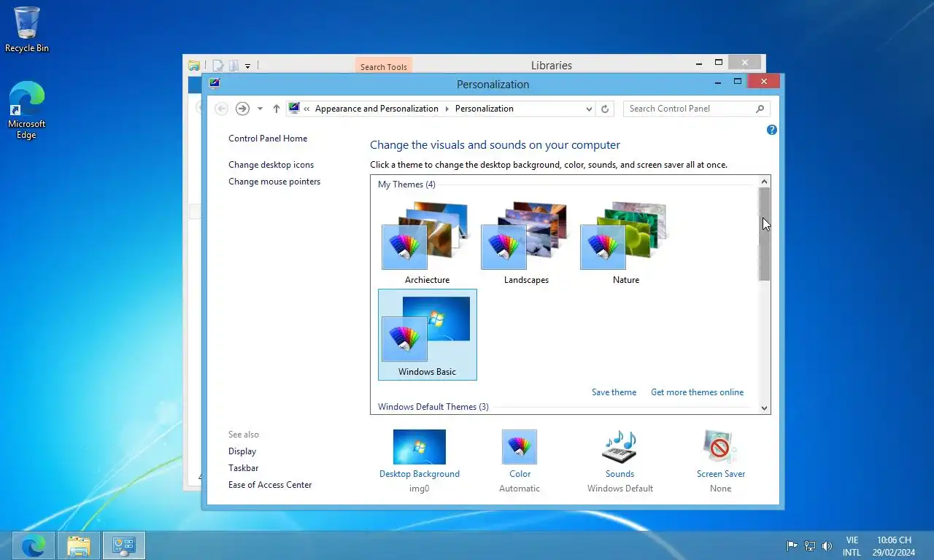
Task: Click the Personalization breadcrumb
Action: 484,109
